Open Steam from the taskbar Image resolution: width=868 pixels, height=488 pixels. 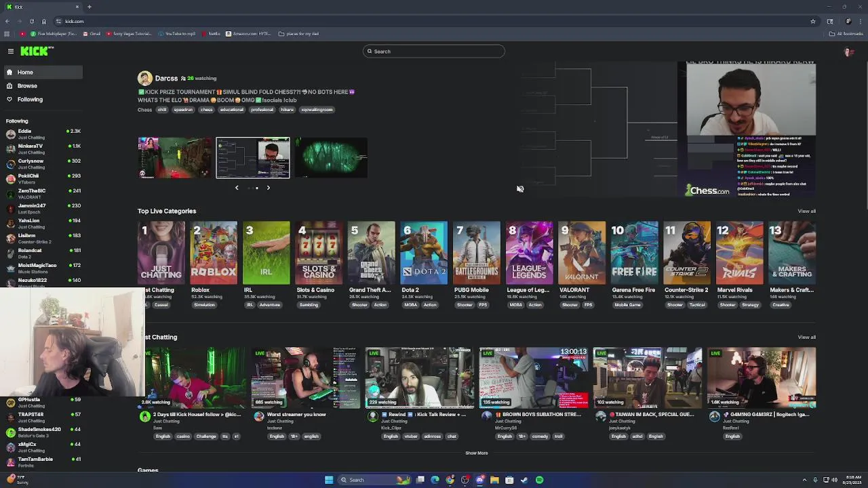524,480
